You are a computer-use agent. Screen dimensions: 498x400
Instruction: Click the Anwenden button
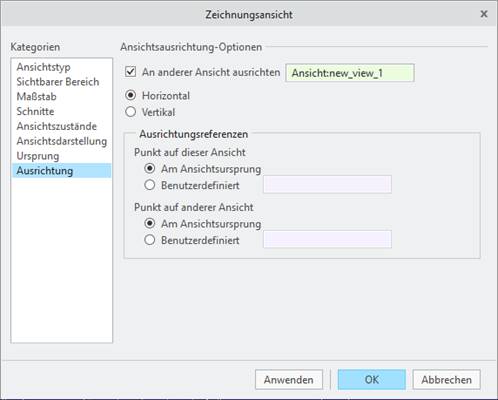(x=289, y=380)
